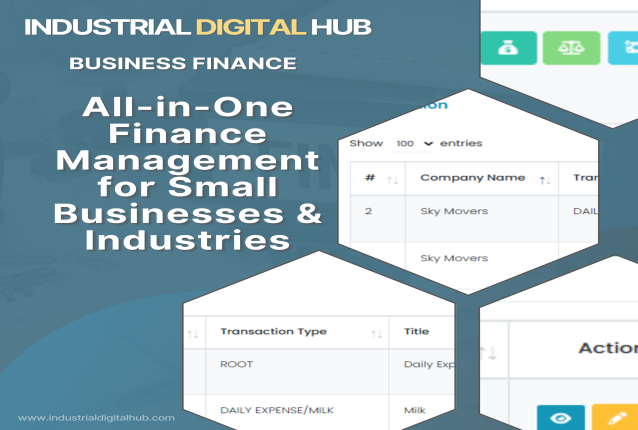Click the blue eye view button
Screen dimensions: 638x430
pyautogui.click(x=561, y=417)
